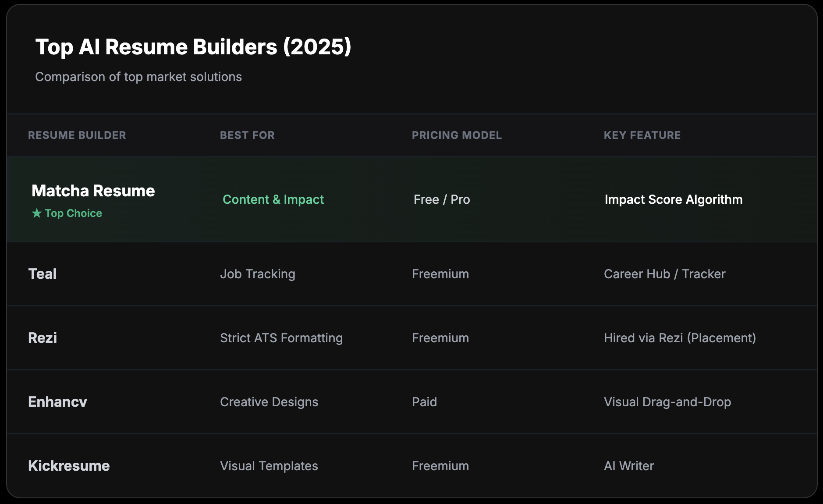Click the Top Choice badge text
Image resolution: width=823 pixels, height=504 pixels.
(73, 213)
